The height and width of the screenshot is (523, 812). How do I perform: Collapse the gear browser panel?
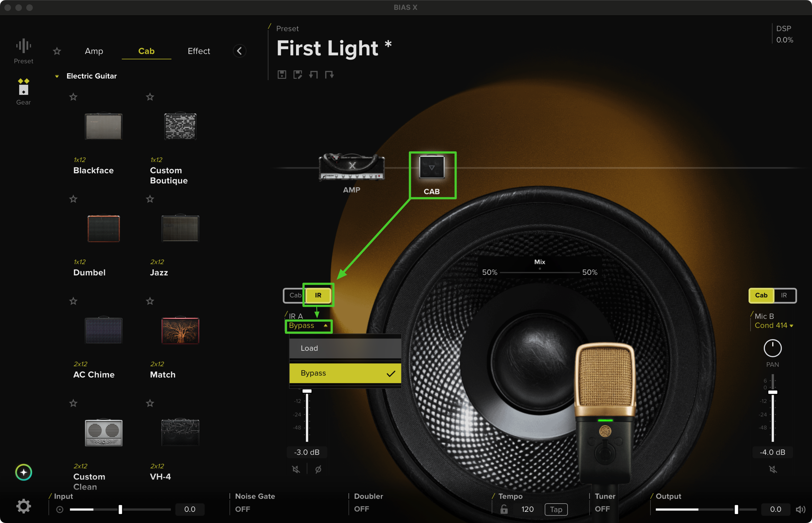coord(240,51)
